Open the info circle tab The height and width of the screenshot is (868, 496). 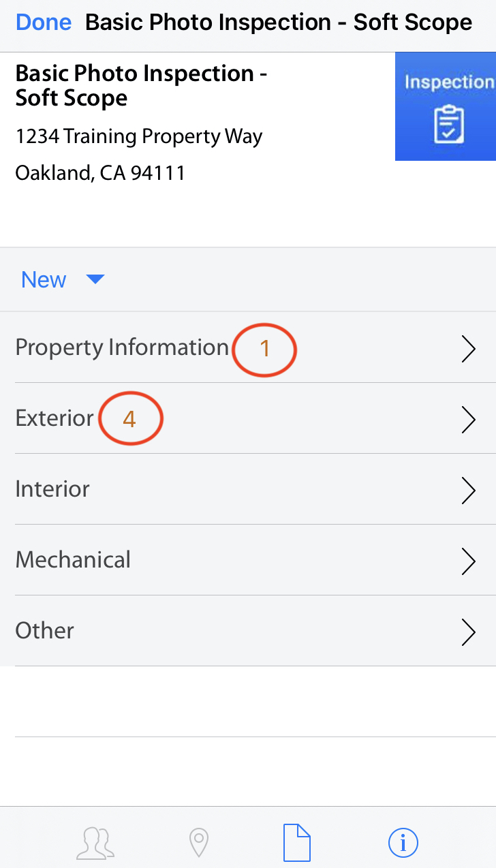[x=403, y=843]
